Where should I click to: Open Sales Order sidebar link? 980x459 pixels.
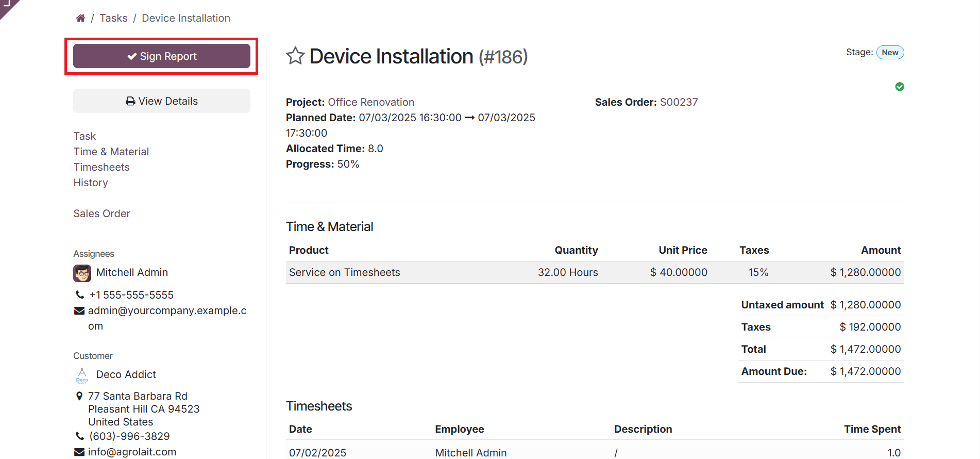click(x=102, y=214)
